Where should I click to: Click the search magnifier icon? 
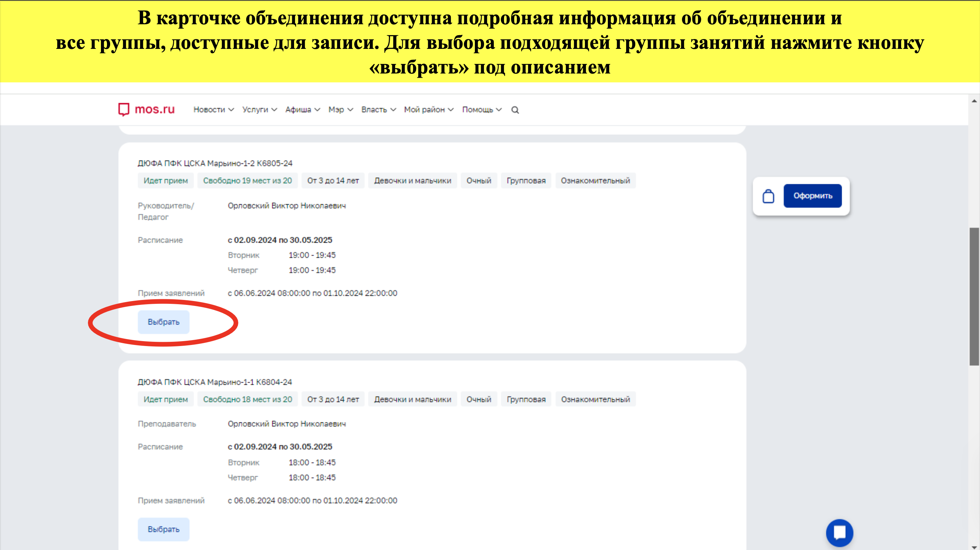(515, 110)
